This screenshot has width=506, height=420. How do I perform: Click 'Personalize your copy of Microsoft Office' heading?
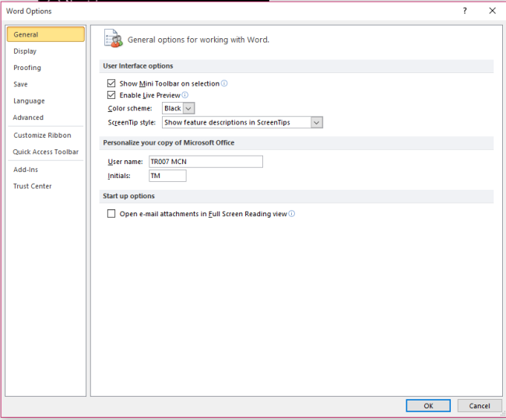coord(169,143)
